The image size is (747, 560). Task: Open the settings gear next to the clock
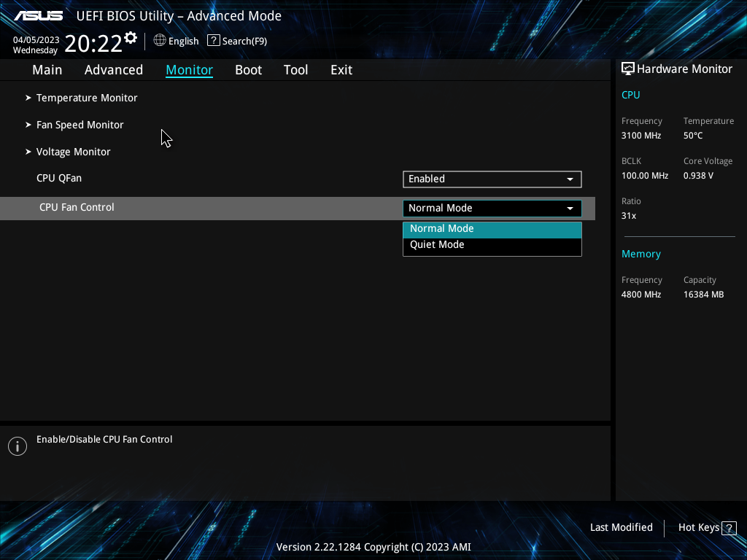pos(130,36)
